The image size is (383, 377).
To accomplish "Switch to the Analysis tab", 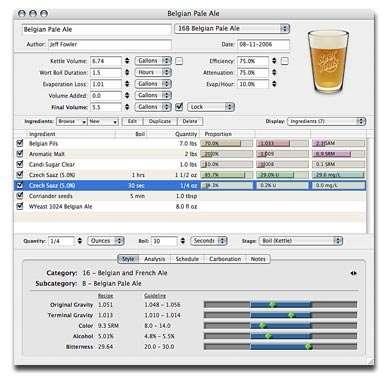I will point(154,259).
